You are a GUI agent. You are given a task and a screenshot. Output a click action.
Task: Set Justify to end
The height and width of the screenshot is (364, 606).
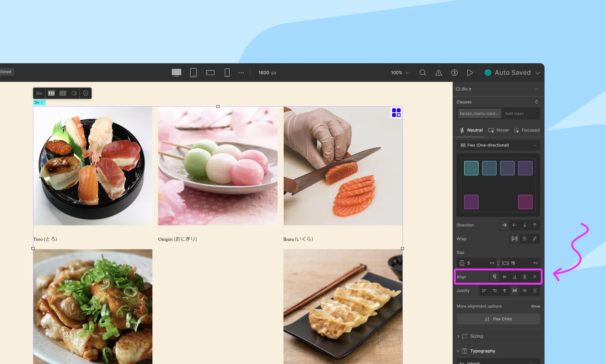[x=494, y=291]
